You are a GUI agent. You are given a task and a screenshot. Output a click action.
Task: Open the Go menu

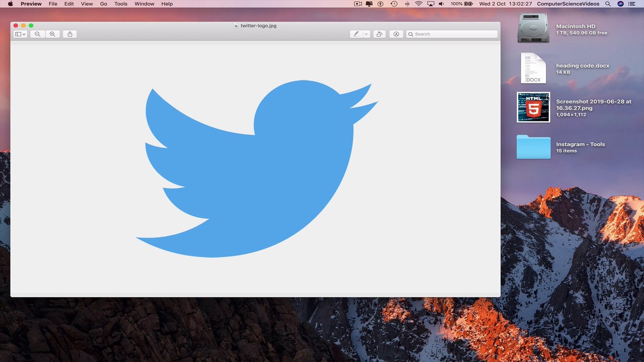(104, 4)
